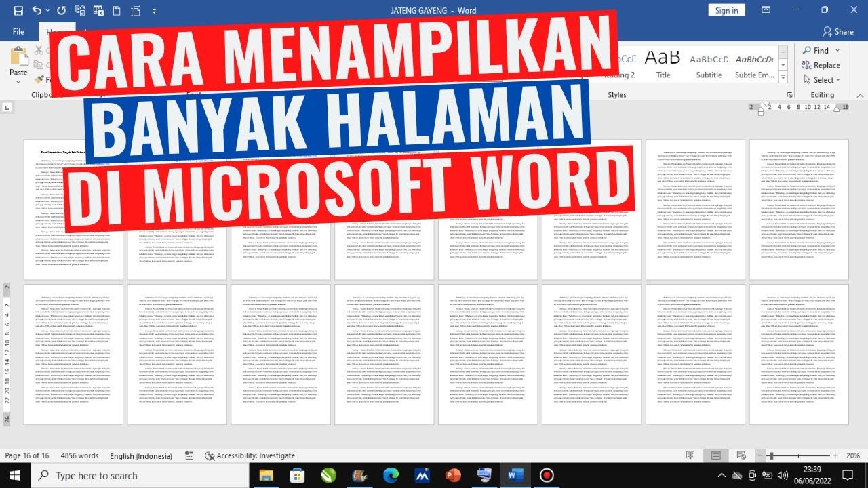Show the next row of the Styles gallery
868x488 pixels.
[x=785, y=64]
